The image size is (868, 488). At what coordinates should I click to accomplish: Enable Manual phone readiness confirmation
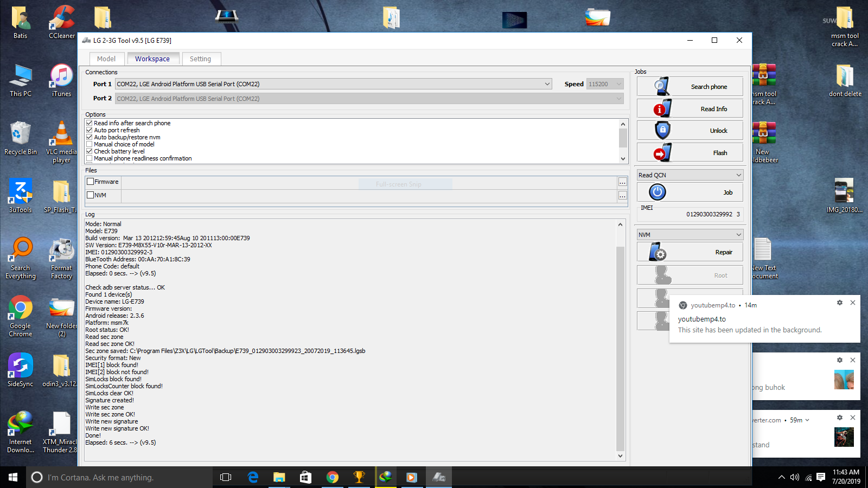click(x=89, y=158)
